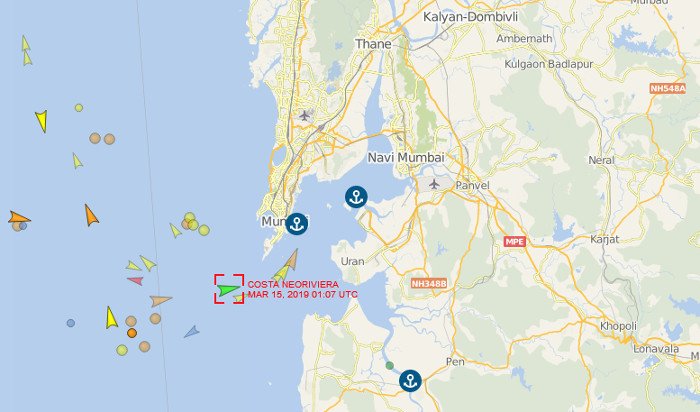
Task: Click the Navi Mumbai airport plane icon
Action: click(434, 183)
